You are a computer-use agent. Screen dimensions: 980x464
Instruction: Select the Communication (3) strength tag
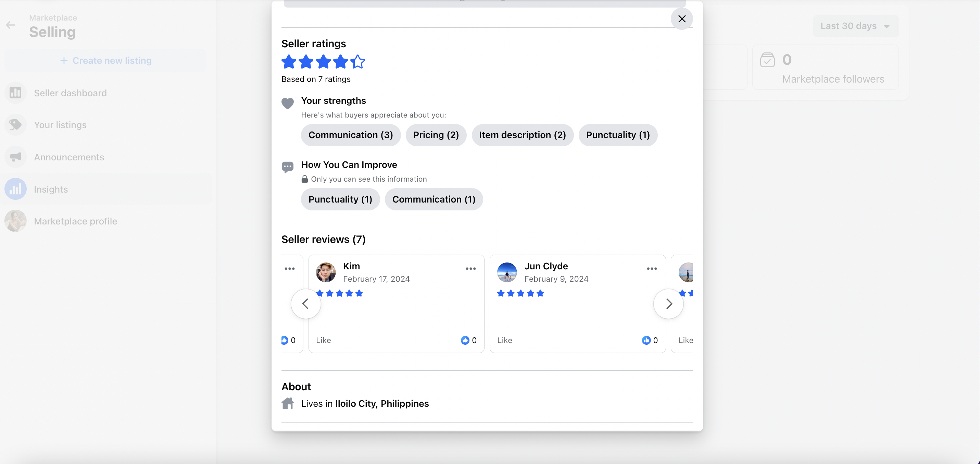click(x=350, y=135)
